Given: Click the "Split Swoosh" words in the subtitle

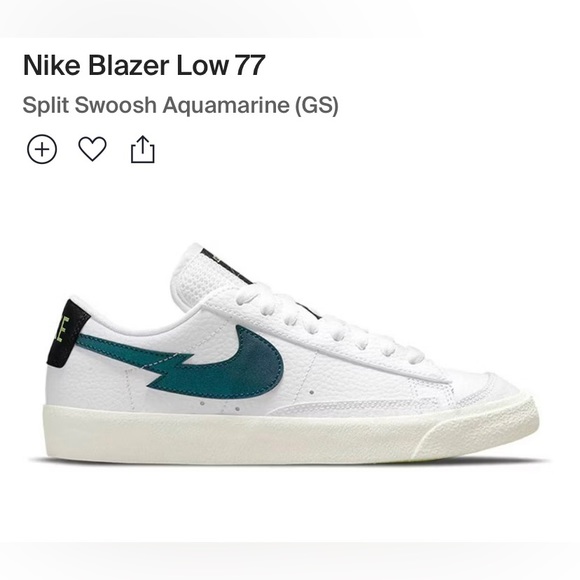Looking at the screenshot, I should (x=90, y=105).
